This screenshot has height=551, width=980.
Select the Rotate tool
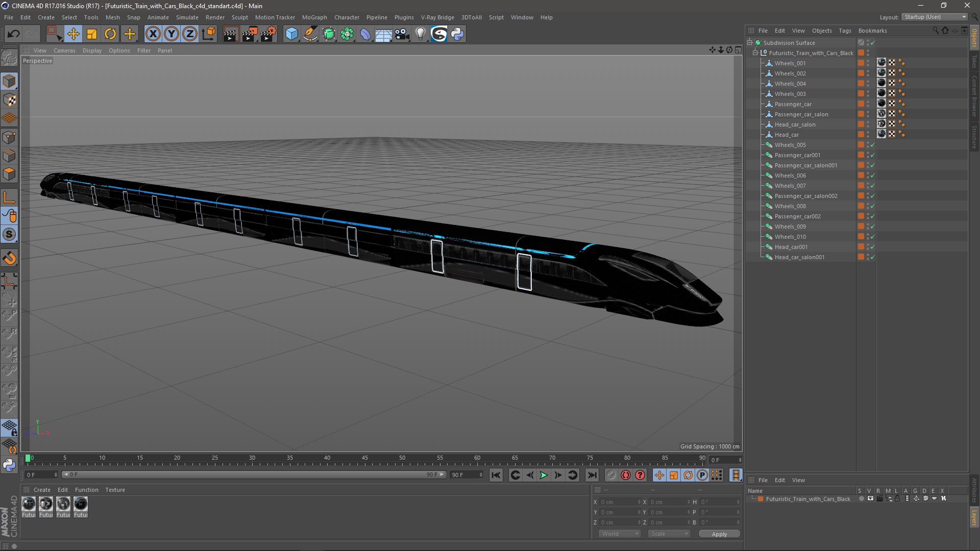pyautogui.click(x=110, y=34)
